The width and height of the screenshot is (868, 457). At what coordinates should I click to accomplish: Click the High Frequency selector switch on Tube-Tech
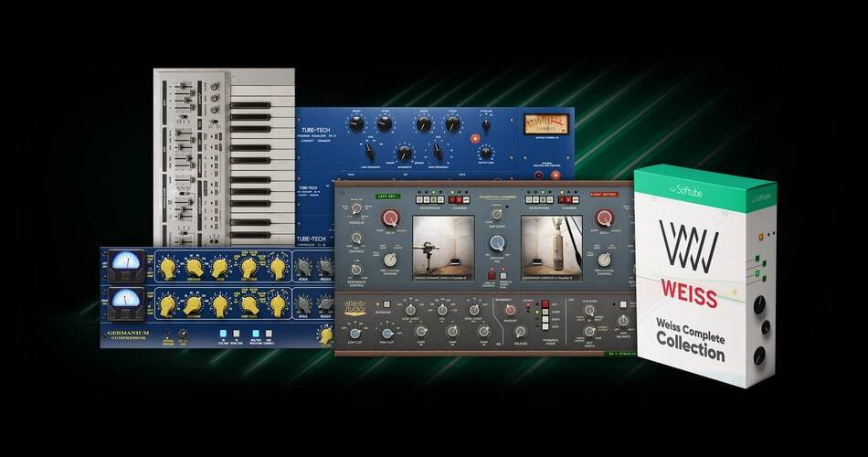tap(438, 151)
